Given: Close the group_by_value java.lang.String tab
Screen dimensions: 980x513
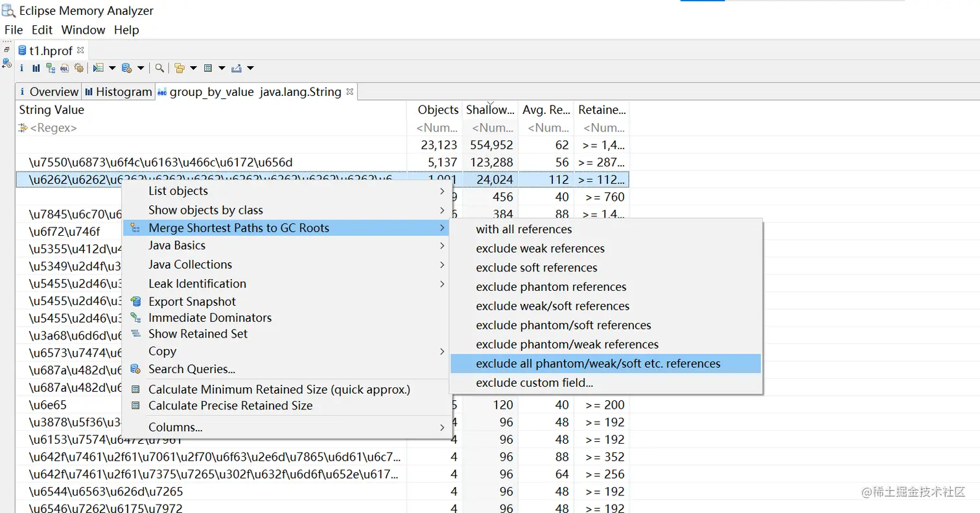Looking at the screenshot, I should pyautogui.click(x=349, y=91).
